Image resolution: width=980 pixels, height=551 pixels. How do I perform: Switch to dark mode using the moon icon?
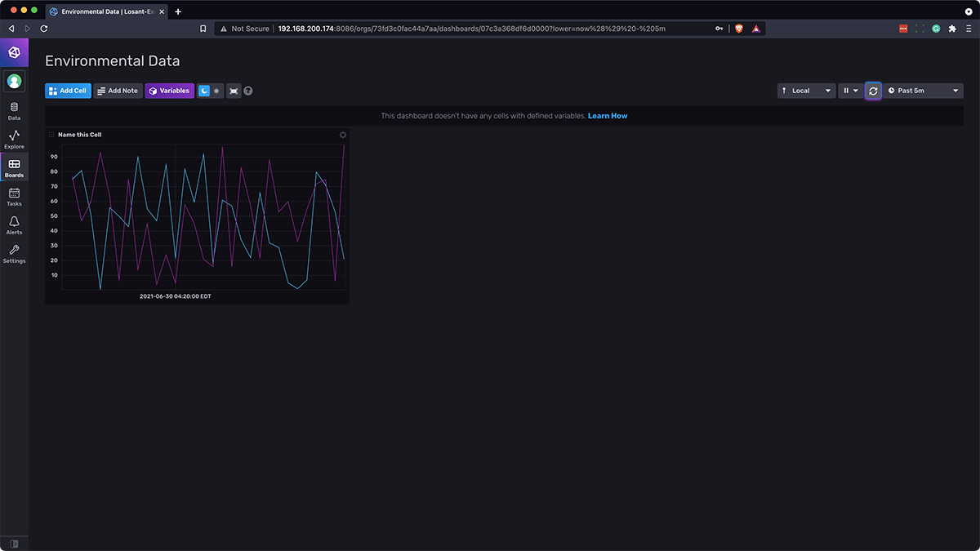204,91
